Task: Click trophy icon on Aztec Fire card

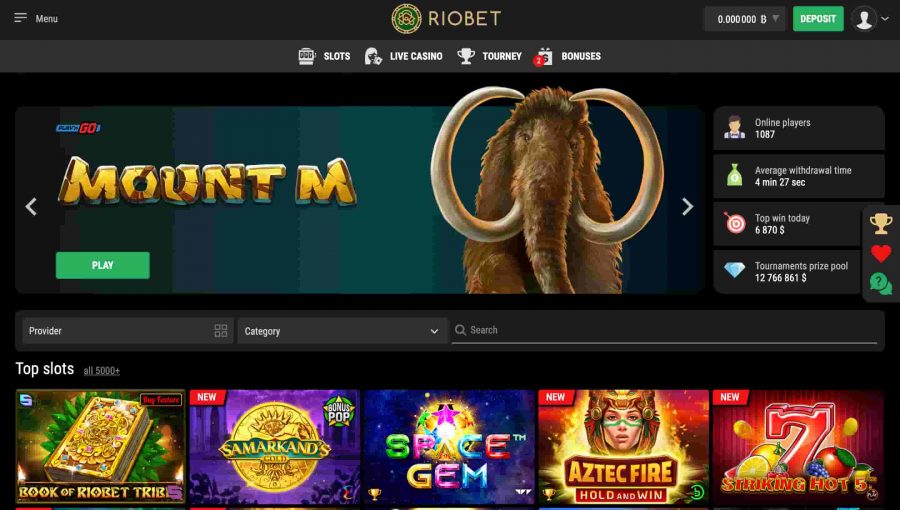Action: click(x=549, y=493)
